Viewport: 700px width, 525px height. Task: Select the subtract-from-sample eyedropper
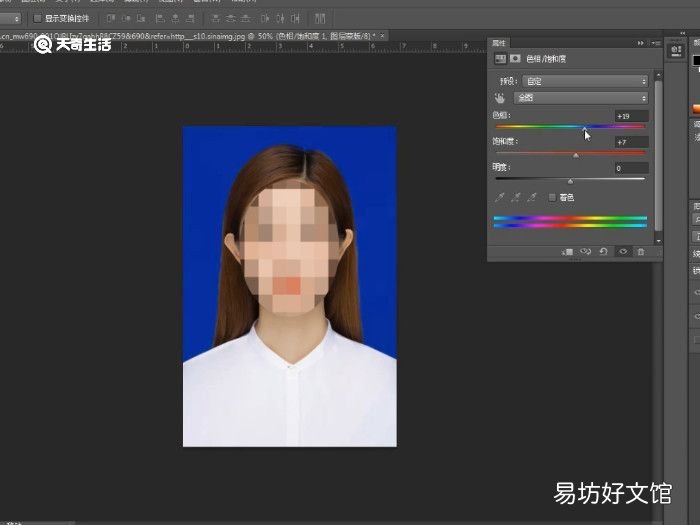coord(532,197)
